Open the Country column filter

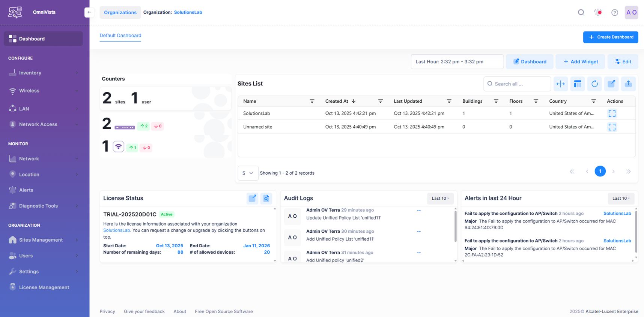point(593,101)
